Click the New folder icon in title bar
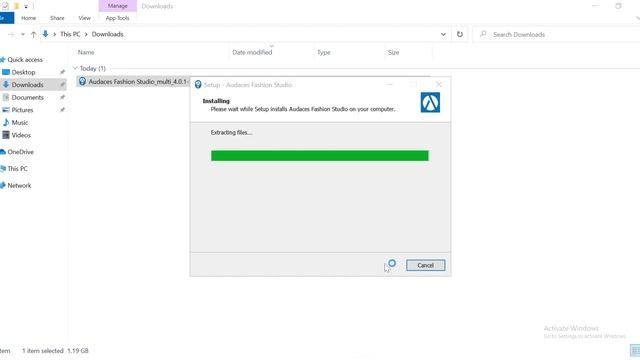Viewport: 640px width, 360px height. [x=16, y=6]
